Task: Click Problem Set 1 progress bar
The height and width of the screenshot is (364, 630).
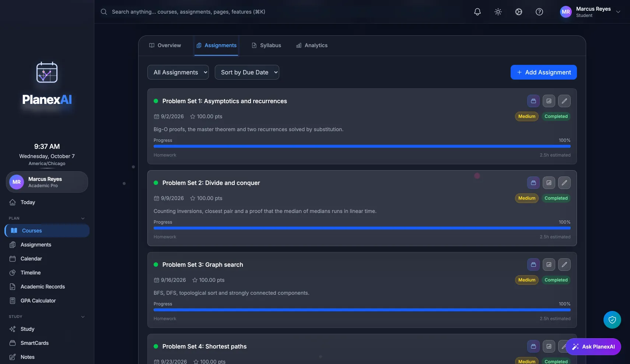Action: tap(362, 146)
